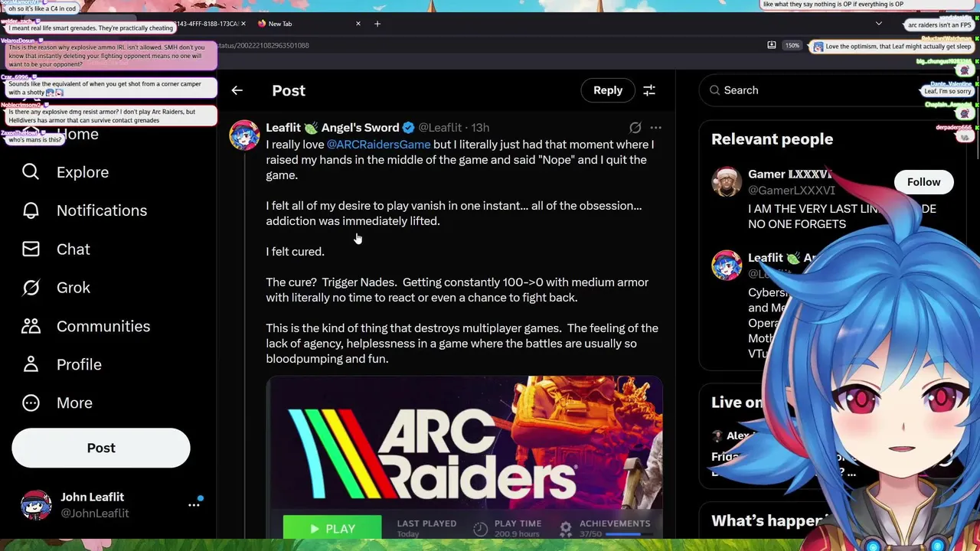Open Profile in the sidebar
980x551 pixels.
point(79,364)
